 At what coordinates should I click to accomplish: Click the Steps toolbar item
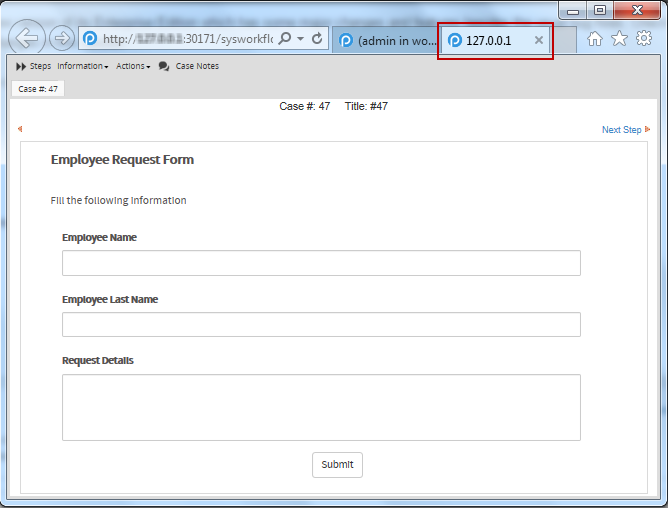point(34,66)
